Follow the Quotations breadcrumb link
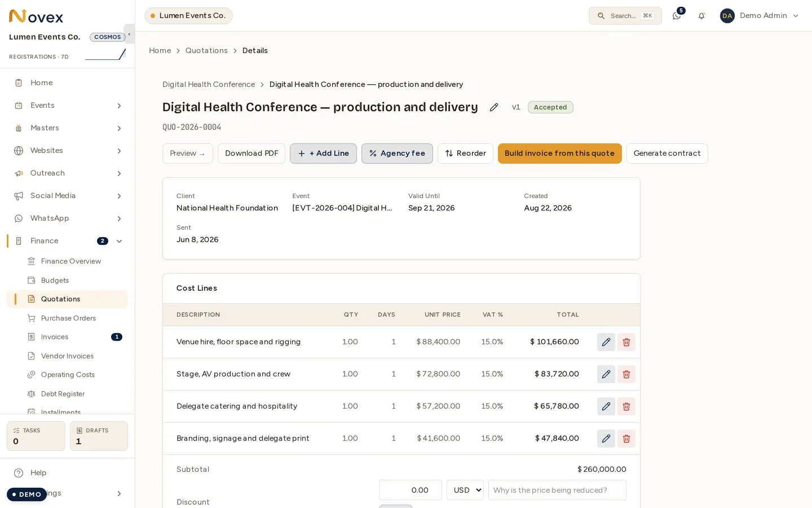The image size is (812, 508). click(x=206, y=51)
